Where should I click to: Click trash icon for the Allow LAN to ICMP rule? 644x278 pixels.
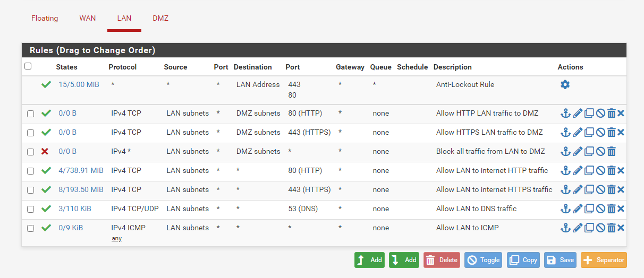click(x=612, y=228)
